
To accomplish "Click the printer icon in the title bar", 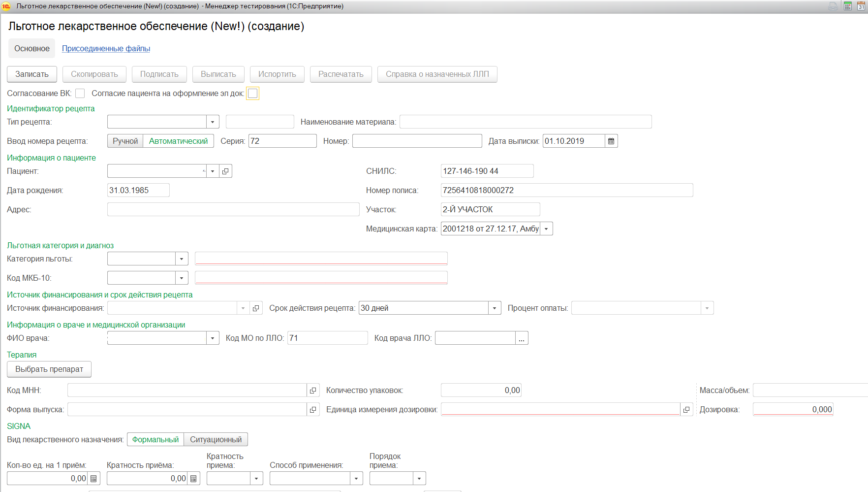I will click(833, 6).
